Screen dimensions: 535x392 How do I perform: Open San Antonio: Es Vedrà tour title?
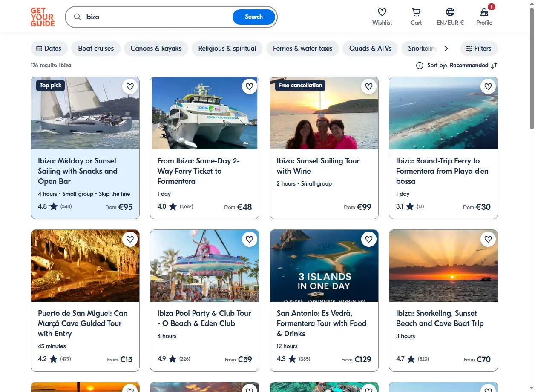pos(322,323)
